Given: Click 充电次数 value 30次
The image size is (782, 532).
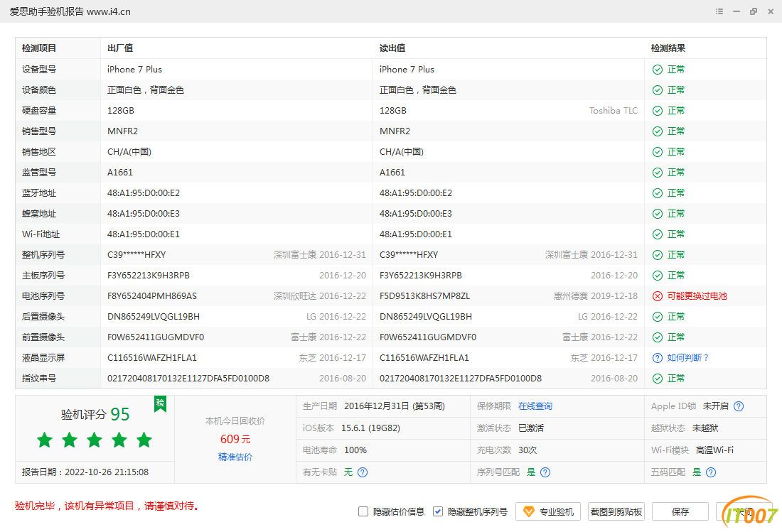Looking at the screenshot, I should pos(527,450).
